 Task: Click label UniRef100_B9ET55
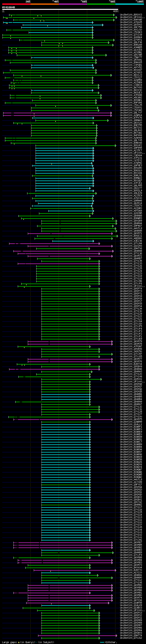point(131,125)
